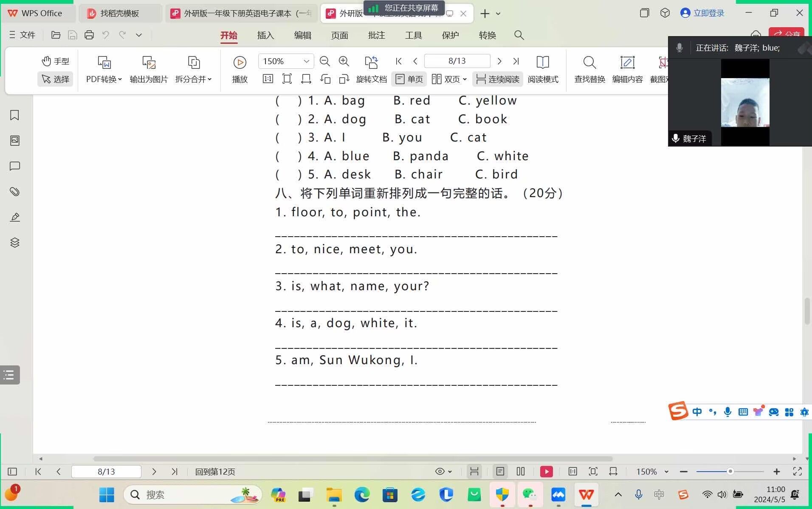Switch to the Insert ribbon tab

tap(265, 35)
